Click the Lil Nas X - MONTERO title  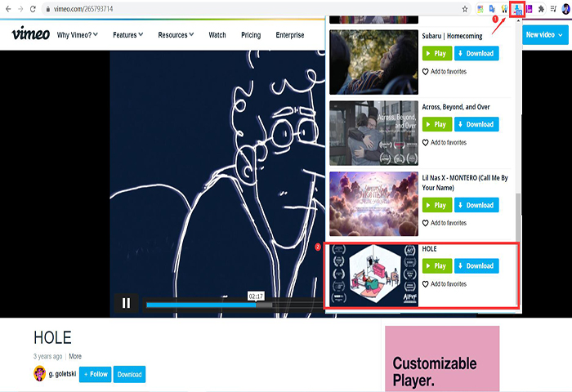(465, 183)
